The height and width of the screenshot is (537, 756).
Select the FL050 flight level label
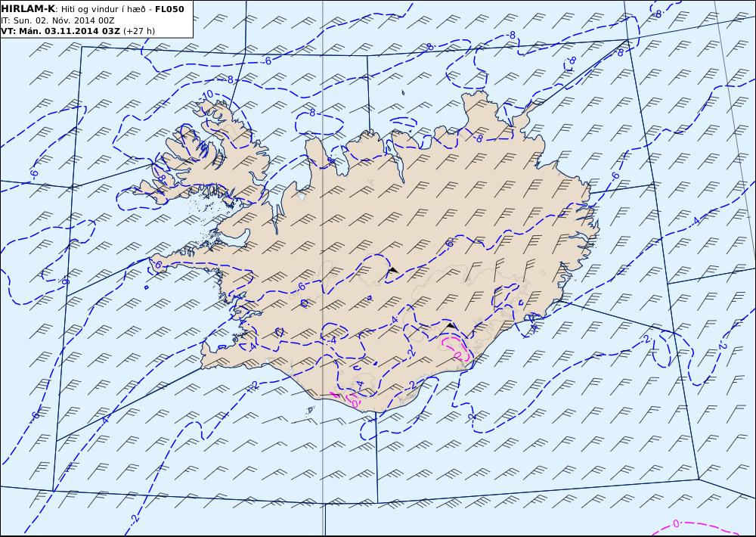[169, 9]
